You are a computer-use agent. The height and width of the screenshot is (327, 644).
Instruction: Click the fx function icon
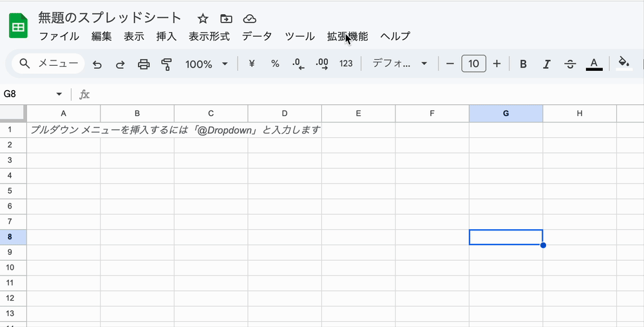tap(84, 95)
